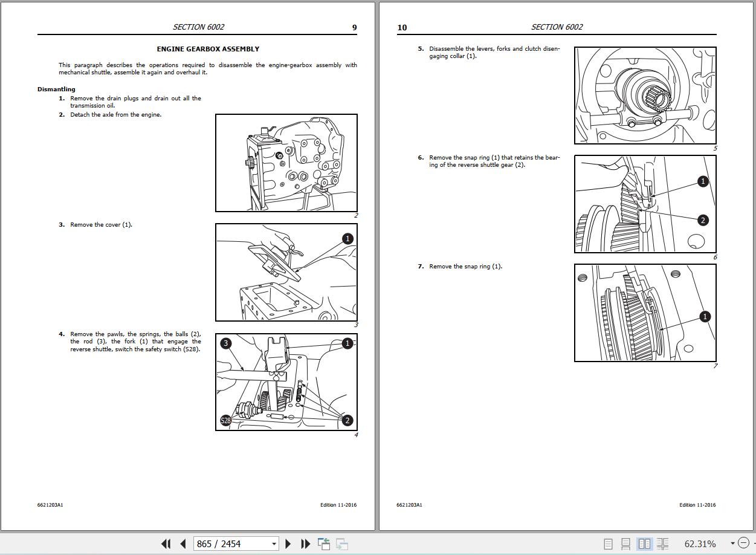756x555 pixels.
Task: Switch to single page view
Action: tap(609, 544)
